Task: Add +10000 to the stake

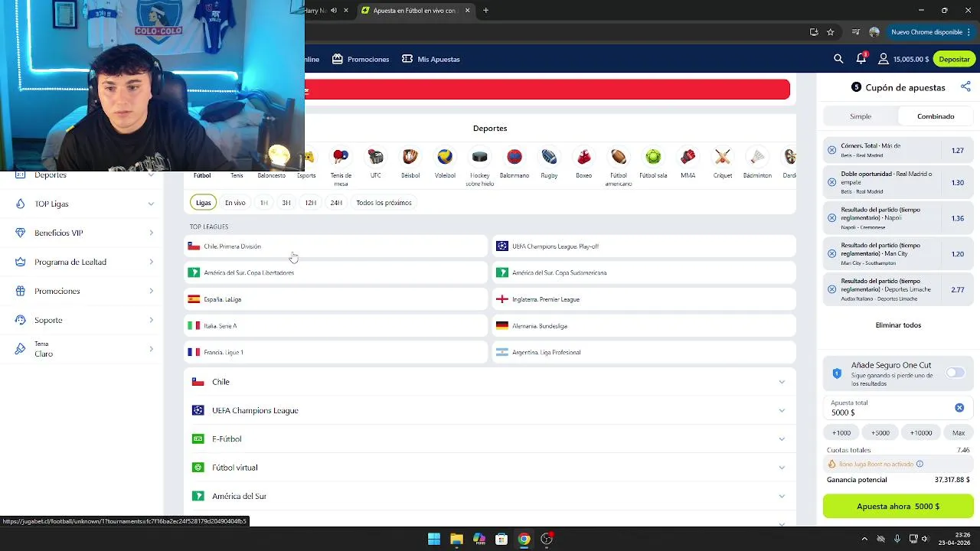Action: click(920, 432)
